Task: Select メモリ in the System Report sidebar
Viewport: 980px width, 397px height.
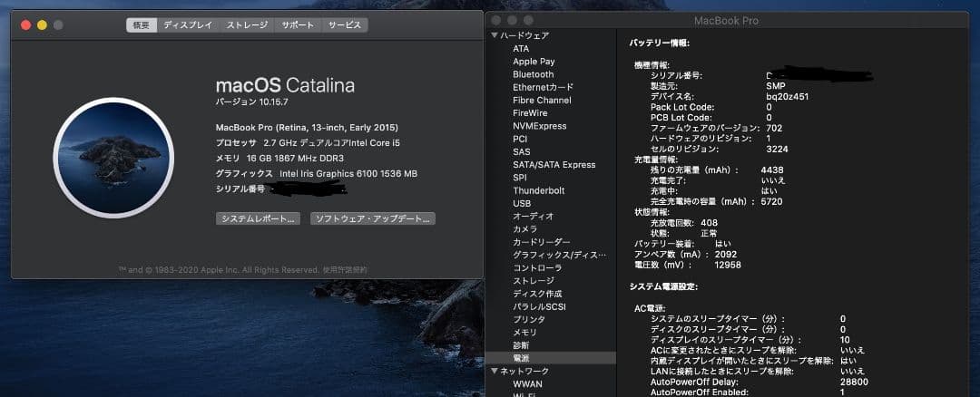Action: [x=525, y=332]
